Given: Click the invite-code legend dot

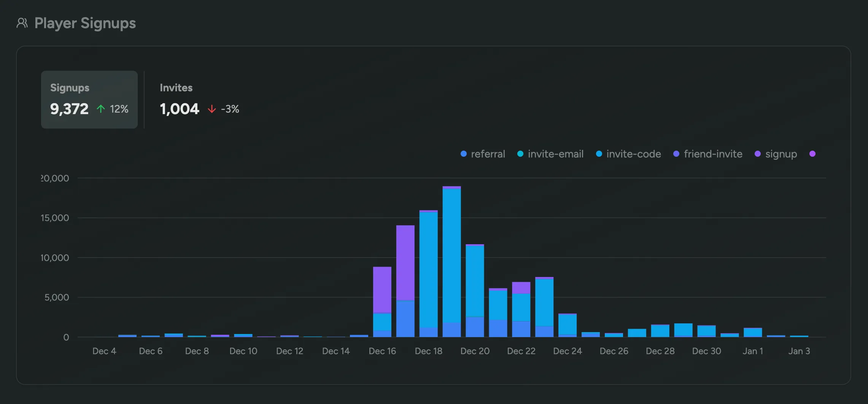Looking at the screenshot, I should pos(599,154).
